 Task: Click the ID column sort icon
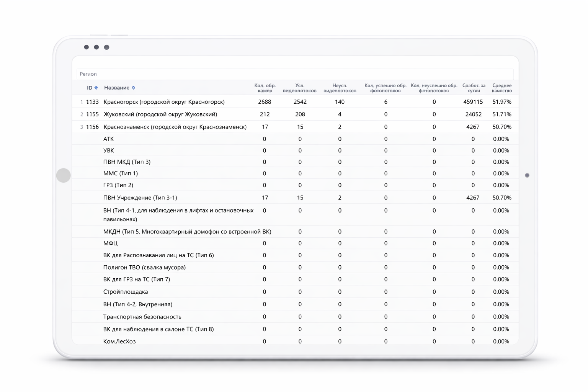click(x=96, y=88)
